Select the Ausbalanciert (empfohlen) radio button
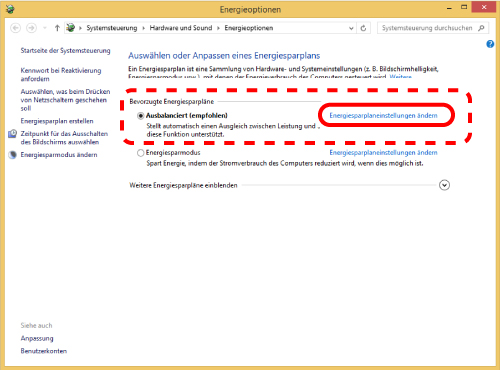This screenshot has width=500, height=370. point(141,116)
